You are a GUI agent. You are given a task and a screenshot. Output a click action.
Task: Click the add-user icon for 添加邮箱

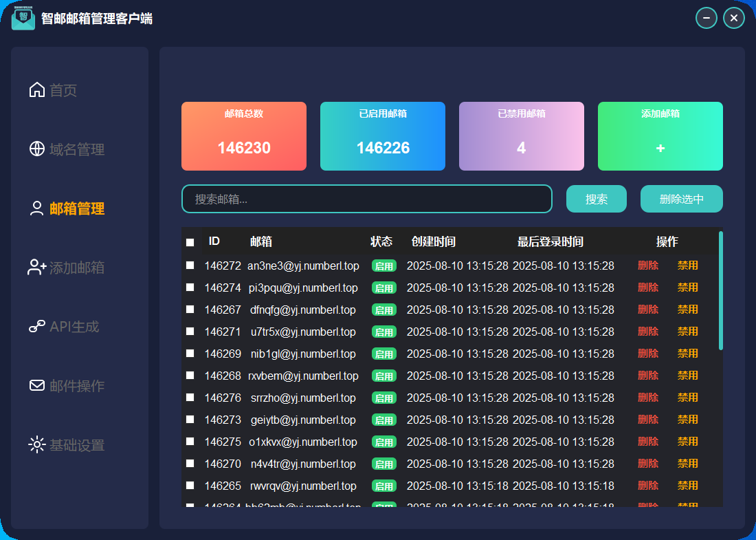click(37, 268)
